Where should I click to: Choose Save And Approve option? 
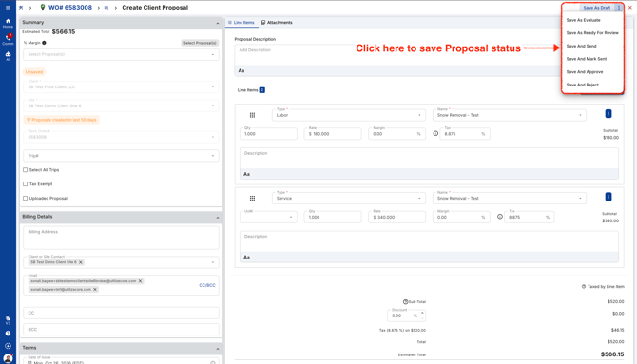pos(585,72)
